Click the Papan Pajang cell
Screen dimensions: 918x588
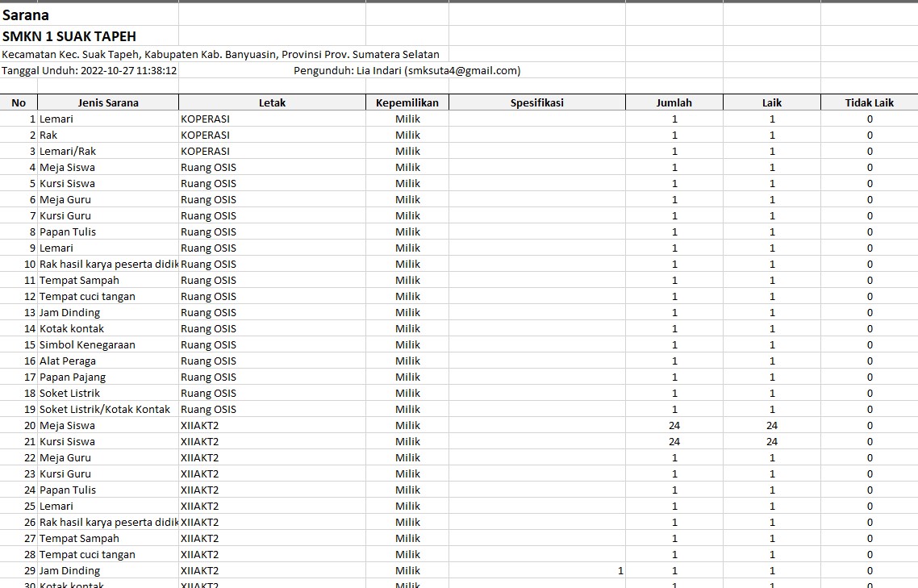point(108,377)
